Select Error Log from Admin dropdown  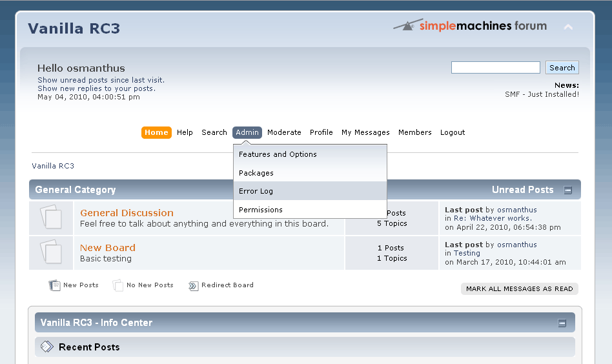tap(310, 191)
